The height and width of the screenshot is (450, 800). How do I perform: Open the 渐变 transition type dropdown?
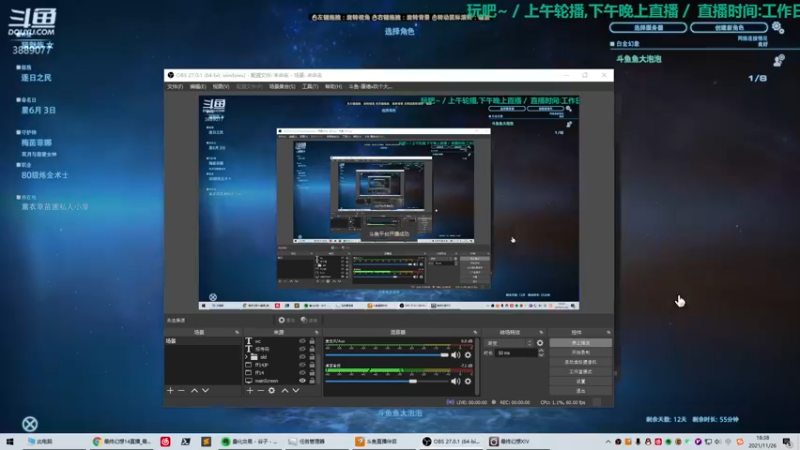point(509,343)
